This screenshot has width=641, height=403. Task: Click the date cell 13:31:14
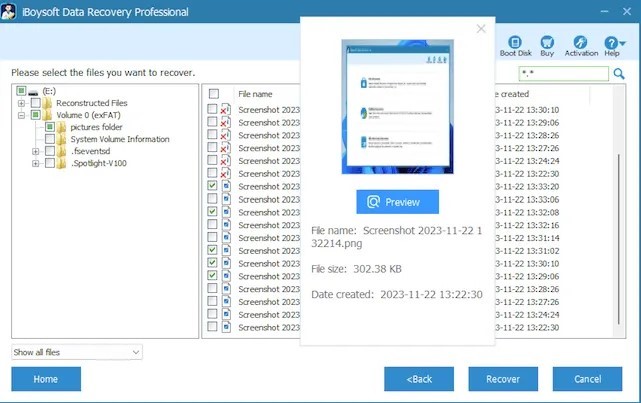(527, 238)
